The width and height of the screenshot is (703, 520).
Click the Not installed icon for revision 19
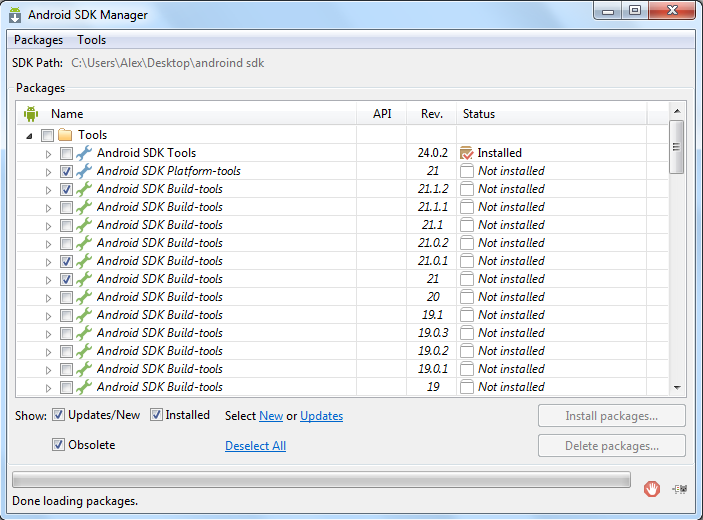[467, 387]
